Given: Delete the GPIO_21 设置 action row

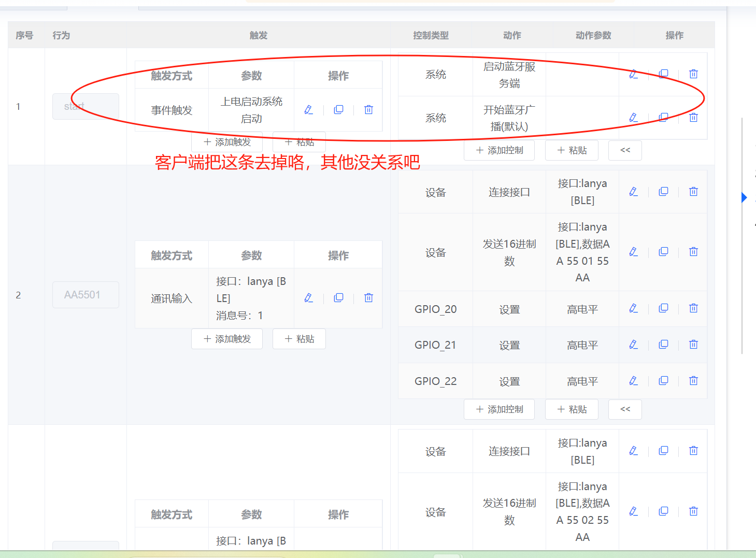Looking at the screenshot, I should (x=693, y=344).
